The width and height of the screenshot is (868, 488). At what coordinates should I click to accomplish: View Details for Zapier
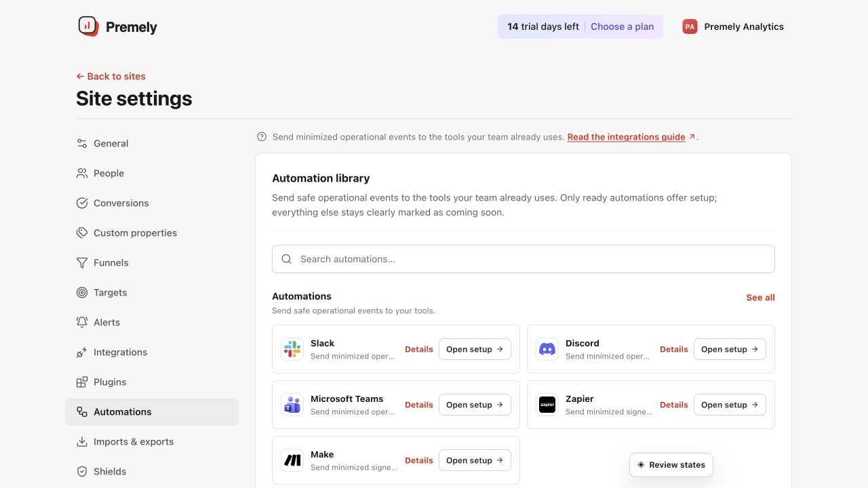tap(674, 405)
